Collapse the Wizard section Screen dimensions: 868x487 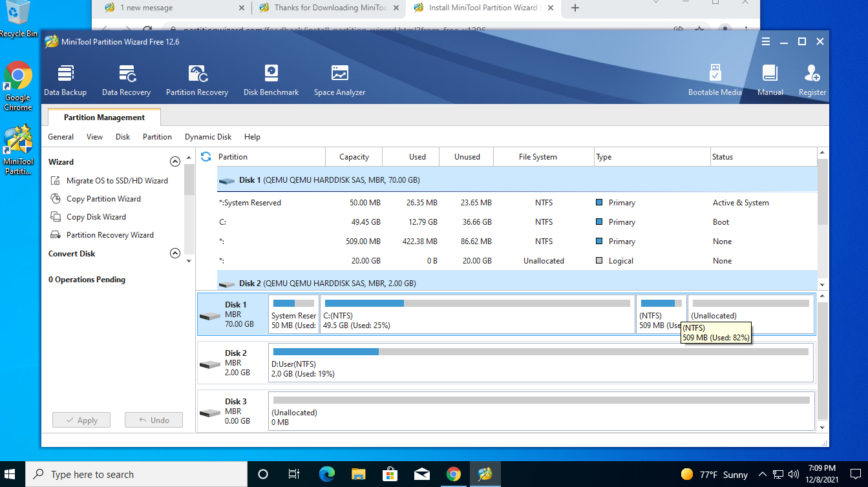click(175, 161)
